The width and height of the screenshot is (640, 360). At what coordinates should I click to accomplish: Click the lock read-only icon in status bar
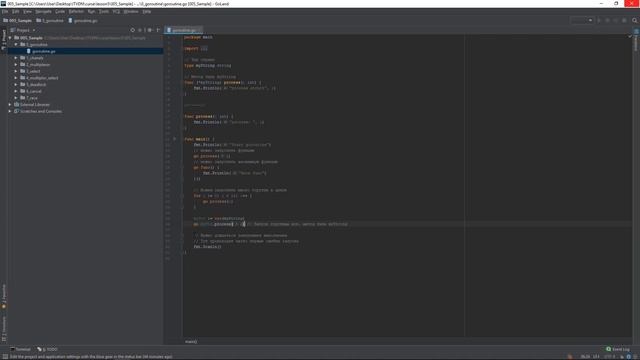pos(622,357)
